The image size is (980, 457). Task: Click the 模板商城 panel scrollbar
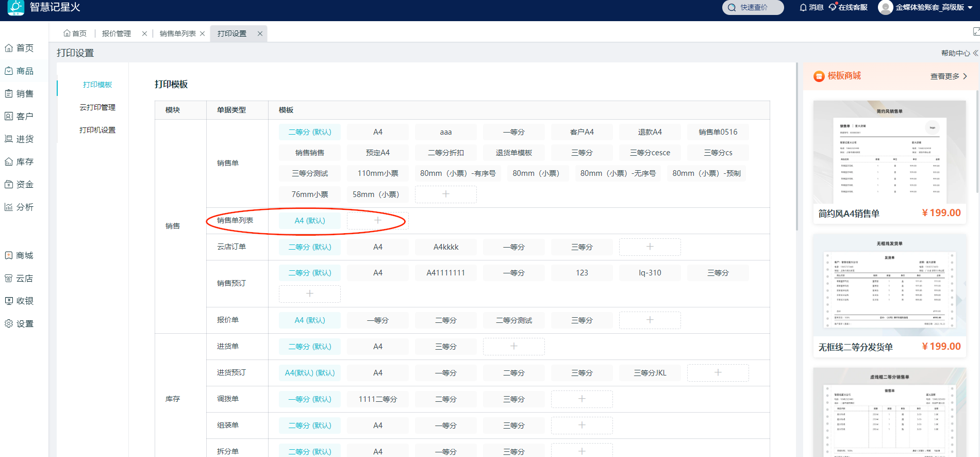tap(977, 142)
